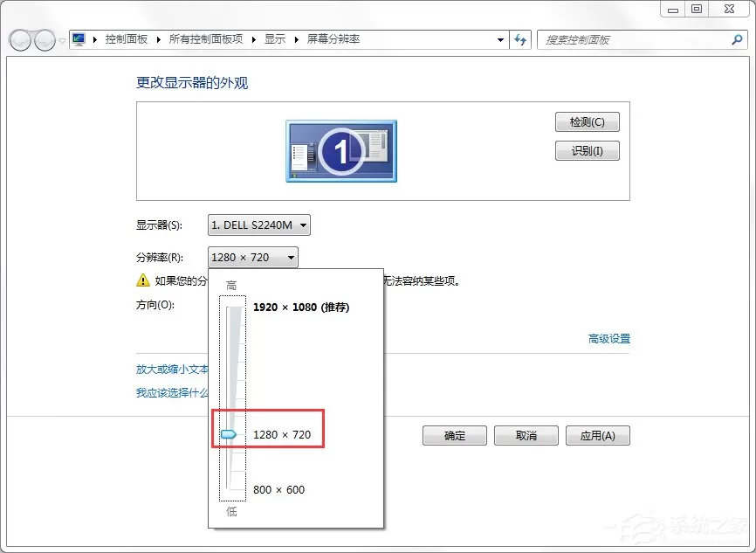Focus the 搜索控制面板 search field
Viewport: 756px width, 553px height.
(636, 40)
